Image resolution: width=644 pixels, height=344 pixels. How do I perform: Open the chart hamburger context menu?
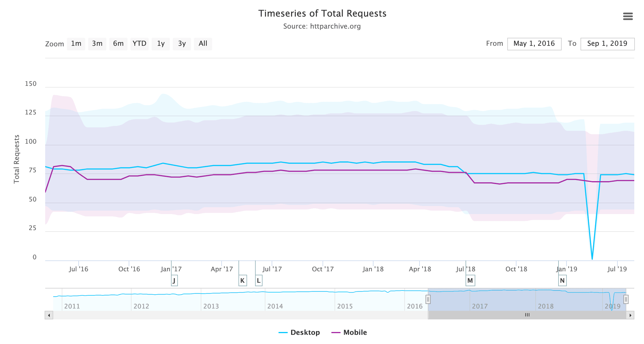[x=628, y=16]
